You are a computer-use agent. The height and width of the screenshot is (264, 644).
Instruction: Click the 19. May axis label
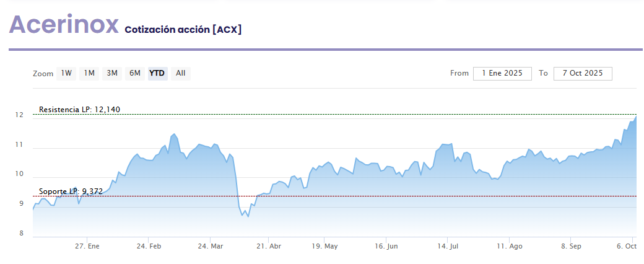[324, 246]
